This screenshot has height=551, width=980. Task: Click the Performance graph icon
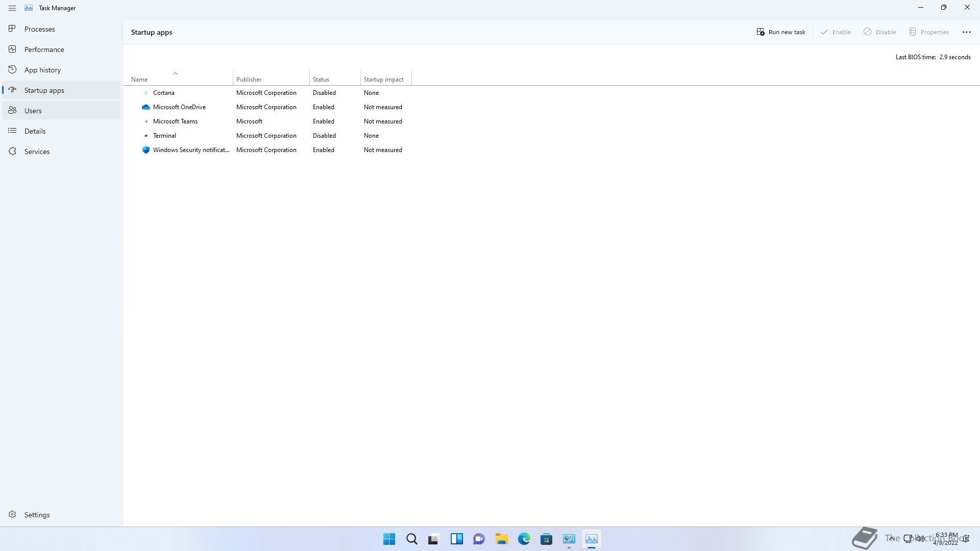tap(12, 49)
